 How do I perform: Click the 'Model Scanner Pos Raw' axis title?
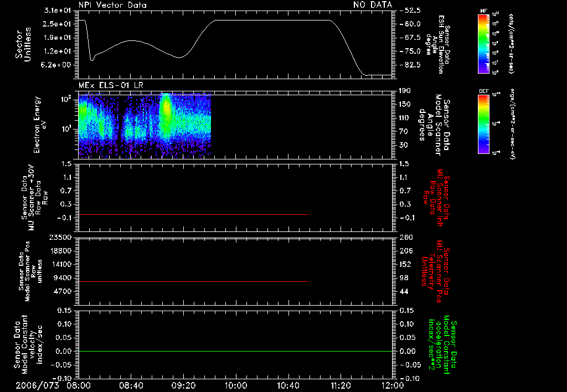coord(30,271)
